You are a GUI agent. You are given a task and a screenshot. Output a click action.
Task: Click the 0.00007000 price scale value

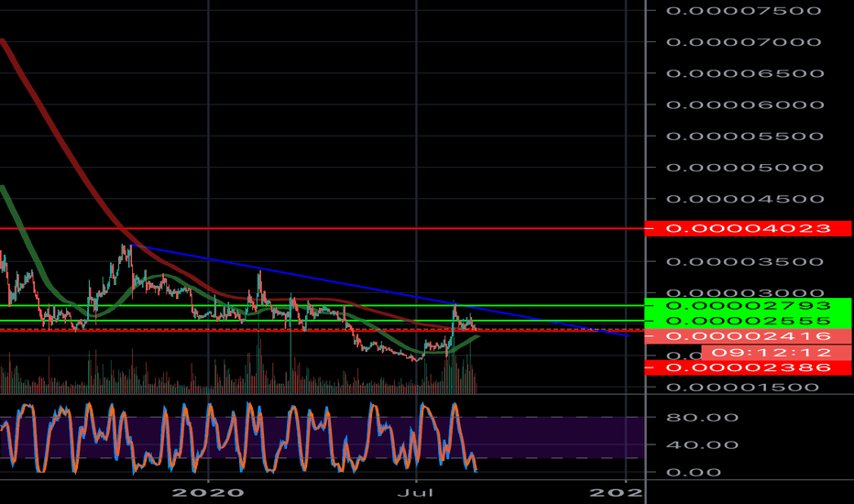tap(743, 42)
